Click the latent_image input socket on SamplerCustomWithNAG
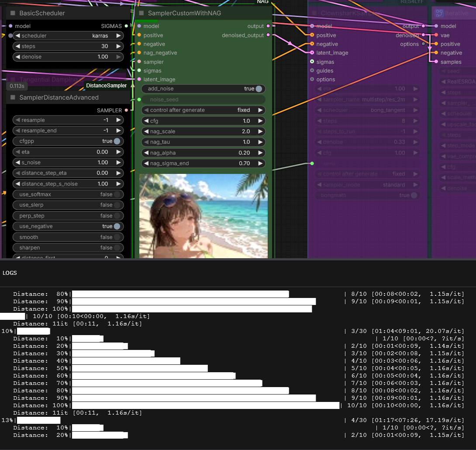This screenshot has width=476, height=450. pos(139,80)
